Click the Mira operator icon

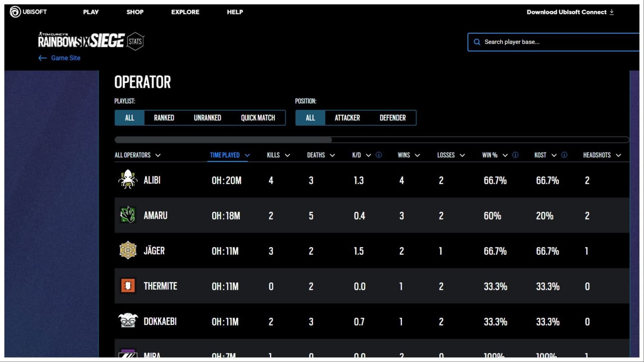click(128, 354)
